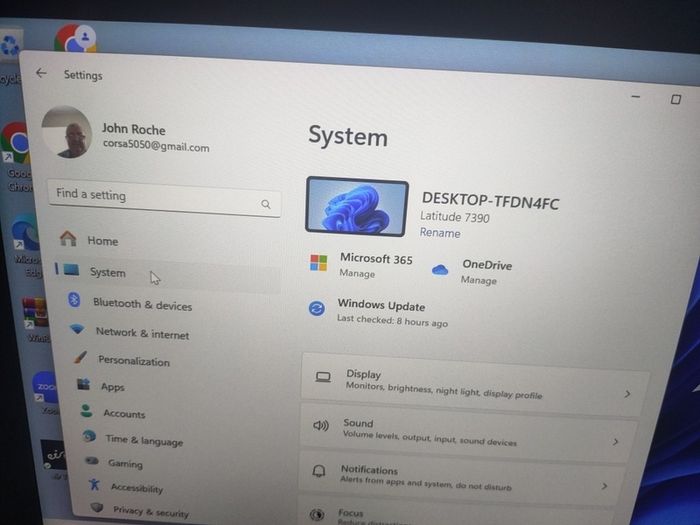Open Sound settings row

pyautogui.click(x=469, y=432)
